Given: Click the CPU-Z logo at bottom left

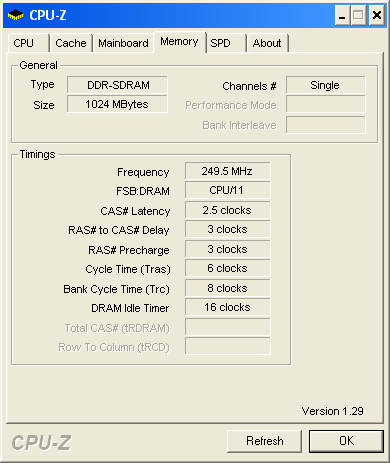Looking at the screenshot, I should click(41, 443).
